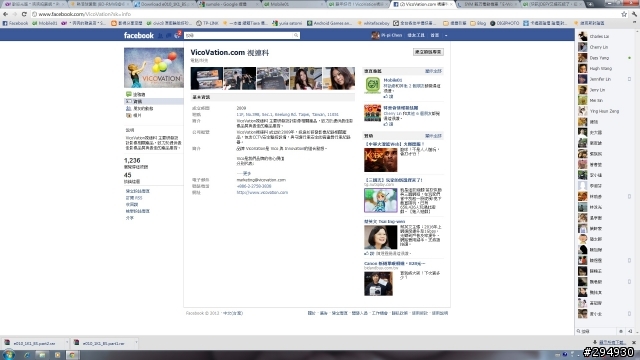Click the Home link in Facebook header
This screenshot has height=360, width=640.
(x=435, y=36)
